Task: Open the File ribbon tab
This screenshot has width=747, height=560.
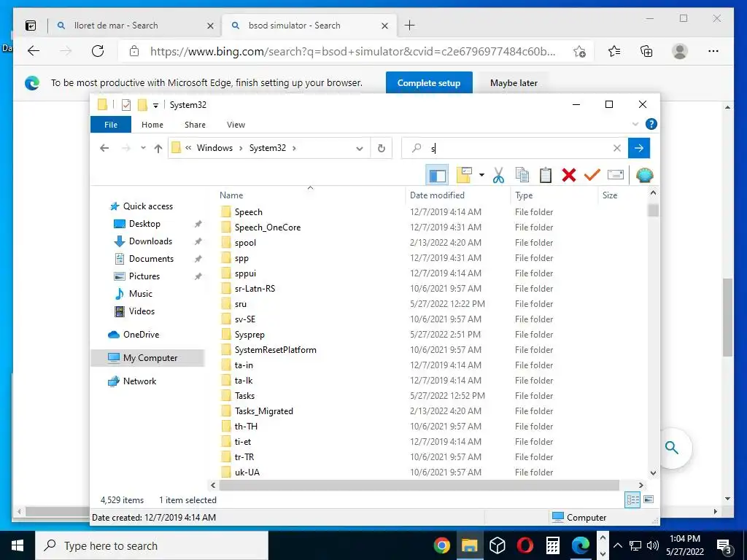Action: (111, 125)
